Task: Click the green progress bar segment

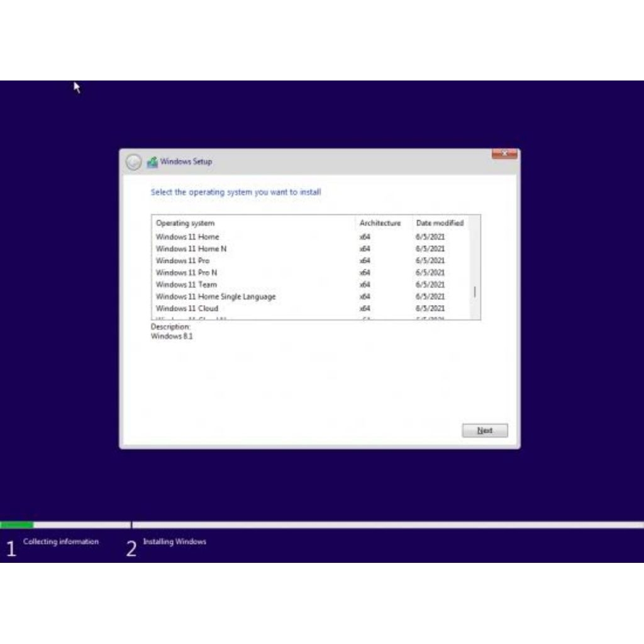Action: pyautogui.click(x=19, y=523)
